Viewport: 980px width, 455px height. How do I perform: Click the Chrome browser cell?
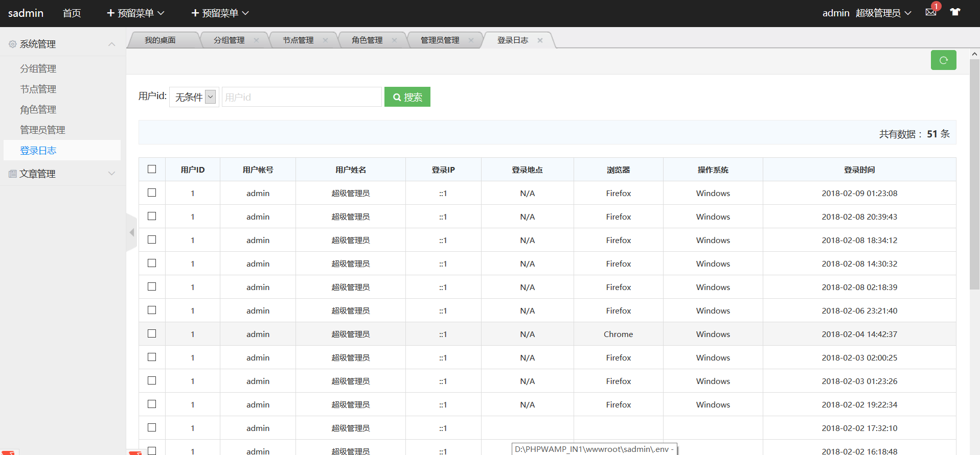click(619, 334)
